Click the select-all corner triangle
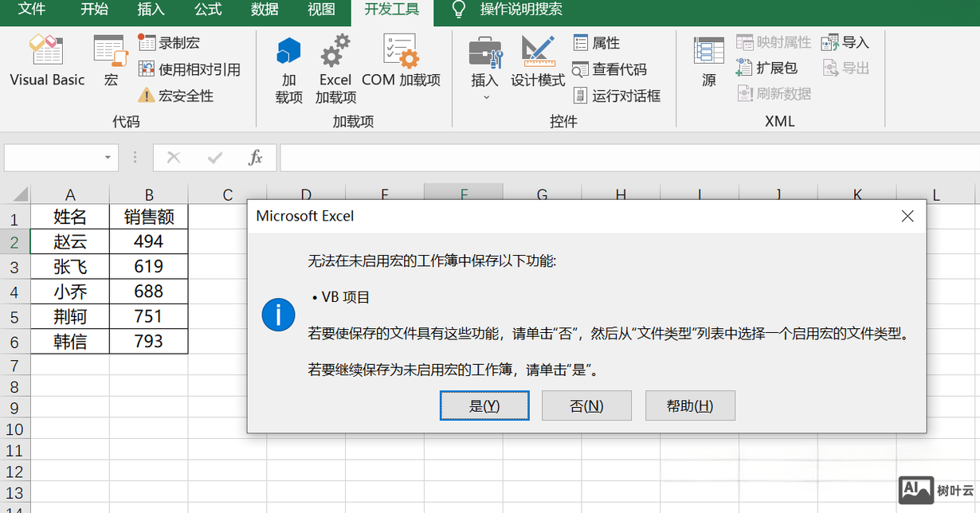 coord(20,194)
